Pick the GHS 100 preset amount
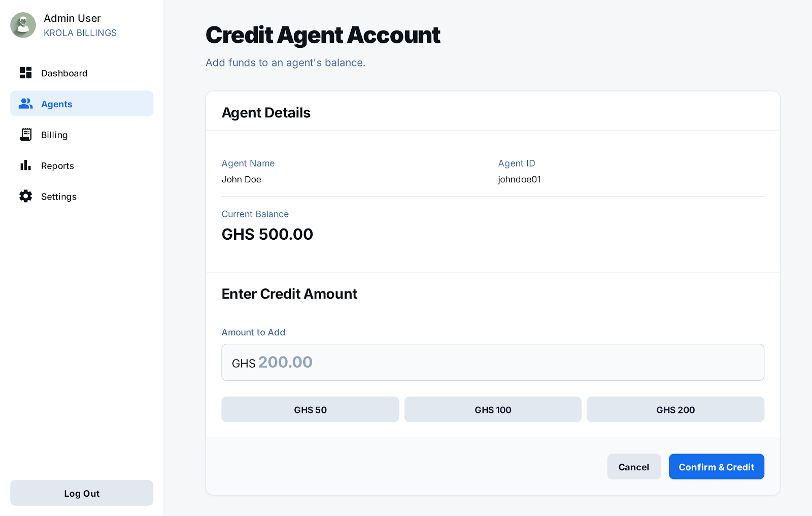812x516 pixels. [493, 410]
